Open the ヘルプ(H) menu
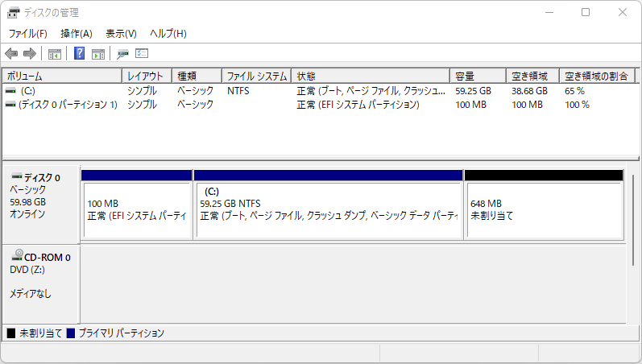The width and height of the screenshot is (642, 364). pyautogui.click(x=168, y=34)
